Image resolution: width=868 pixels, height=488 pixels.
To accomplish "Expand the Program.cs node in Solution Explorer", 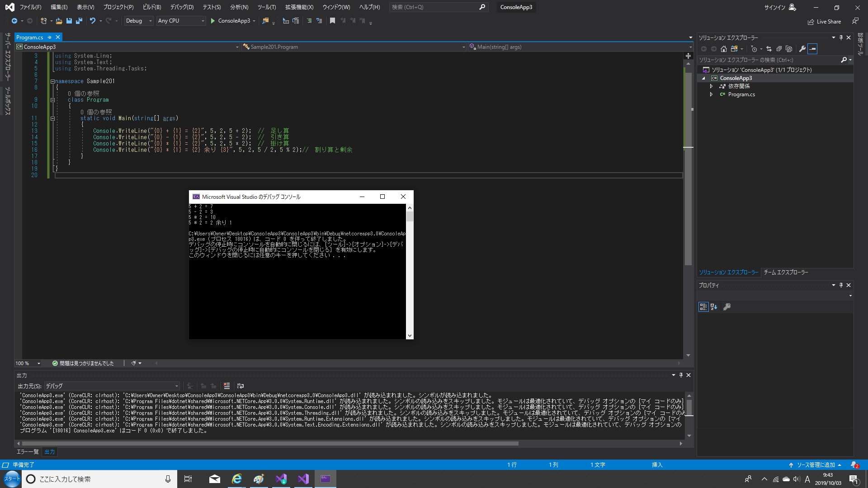I will coord(711,94).
